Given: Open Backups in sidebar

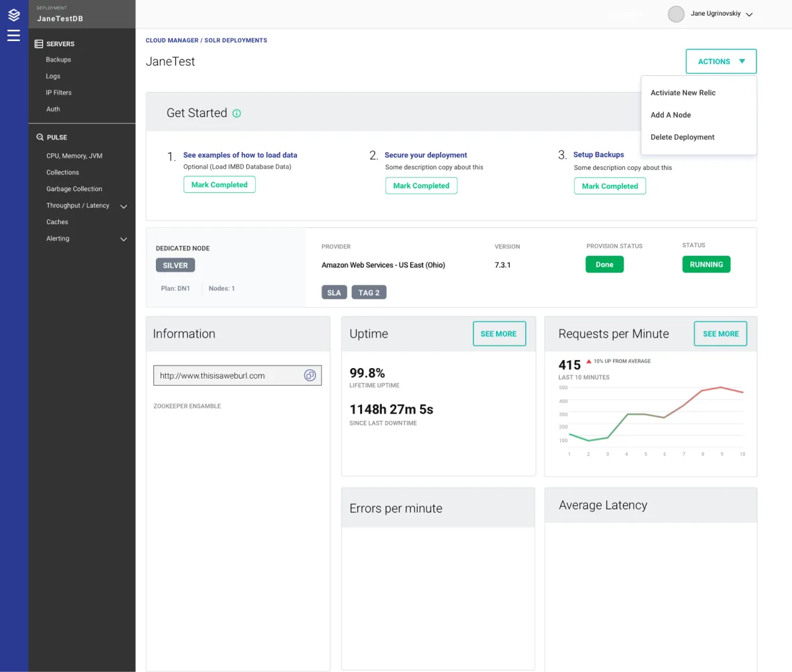Looking at the screenshot, I should pos(59,59).
